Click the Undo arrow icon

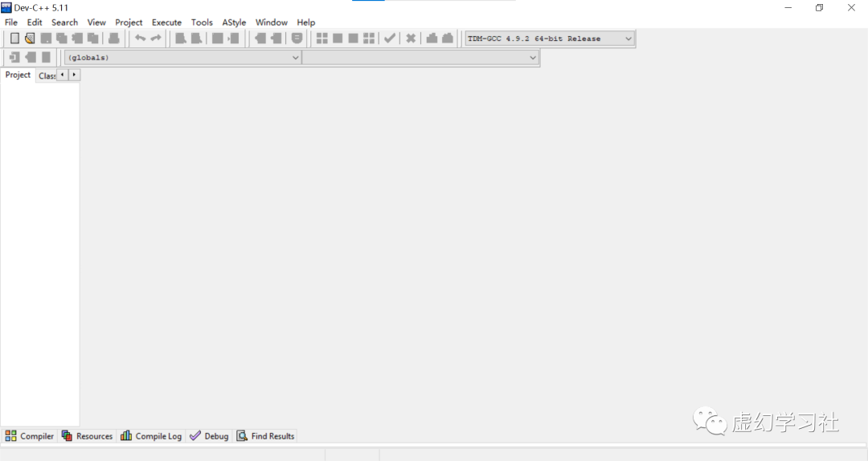(140, 39)
